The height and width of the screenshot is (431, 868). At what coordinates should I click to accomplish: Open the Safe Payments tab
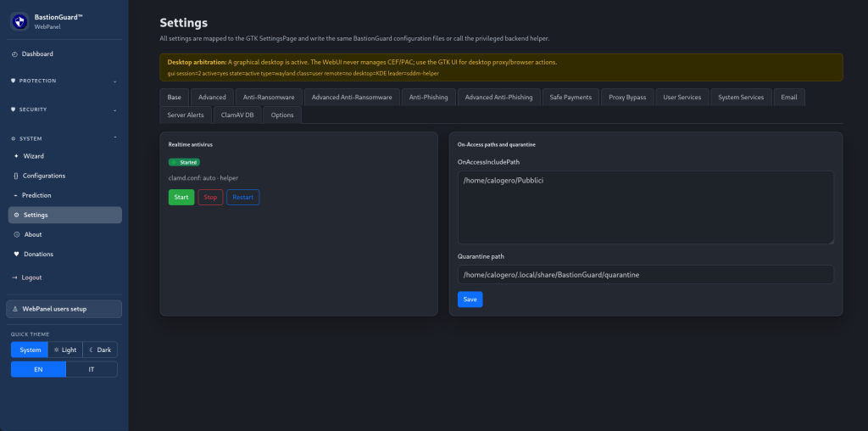pyautogui.click(x=570, y=97)
